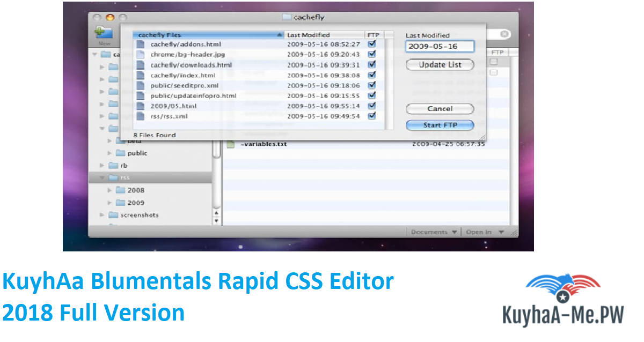
Task: Select the cachefly/addons.html row
Action: pyautogui.click(x=259, y=44)
